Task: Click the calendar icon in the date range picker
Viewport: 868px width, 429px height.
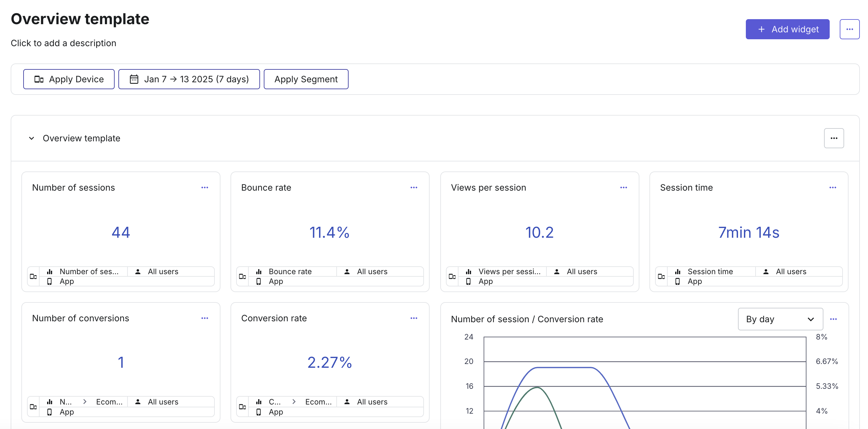Action: 134,79
